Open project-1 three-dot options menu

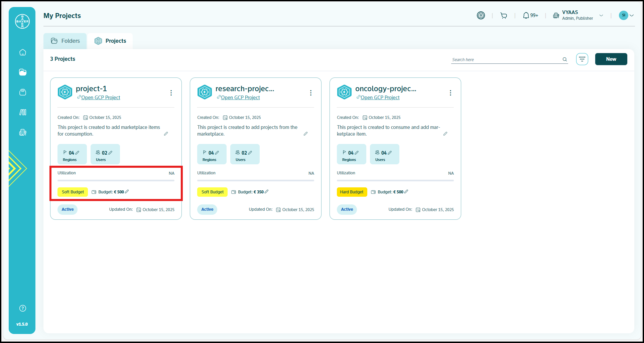click(x=171, y=93)
